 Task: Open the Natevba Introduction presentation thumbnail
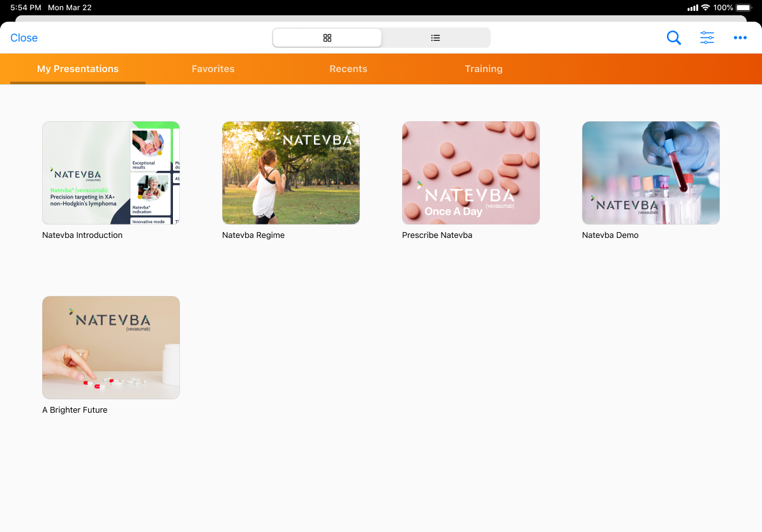111,173
